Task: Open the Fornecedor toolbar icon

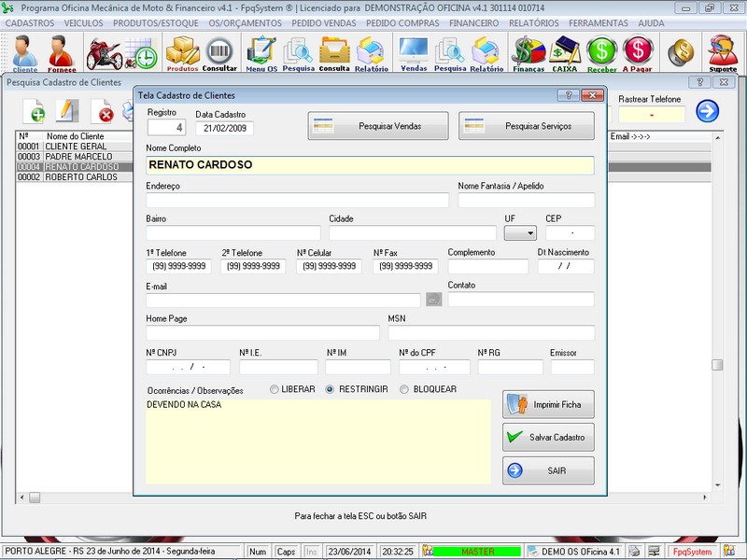Action: coord(62,52)
